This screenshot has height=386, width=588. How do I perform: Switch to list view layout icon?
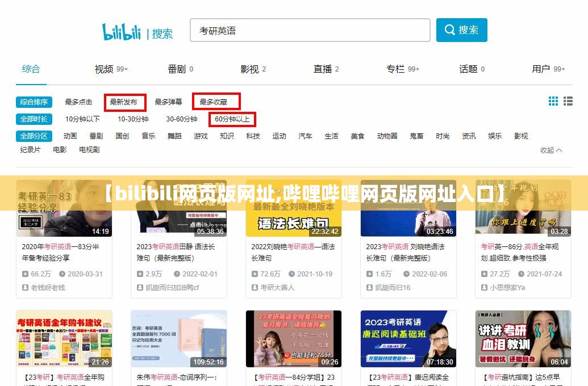[568, 101]
